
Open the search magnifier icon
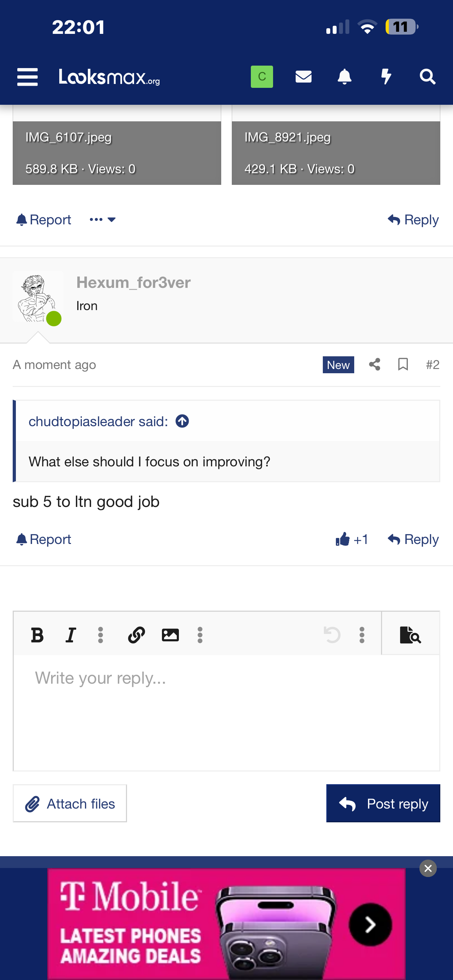click(x=427, y=77)
